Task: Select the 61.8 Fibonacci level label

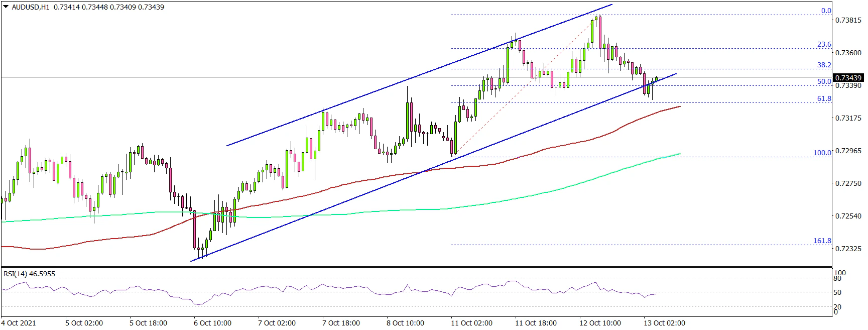Action: 824,99
